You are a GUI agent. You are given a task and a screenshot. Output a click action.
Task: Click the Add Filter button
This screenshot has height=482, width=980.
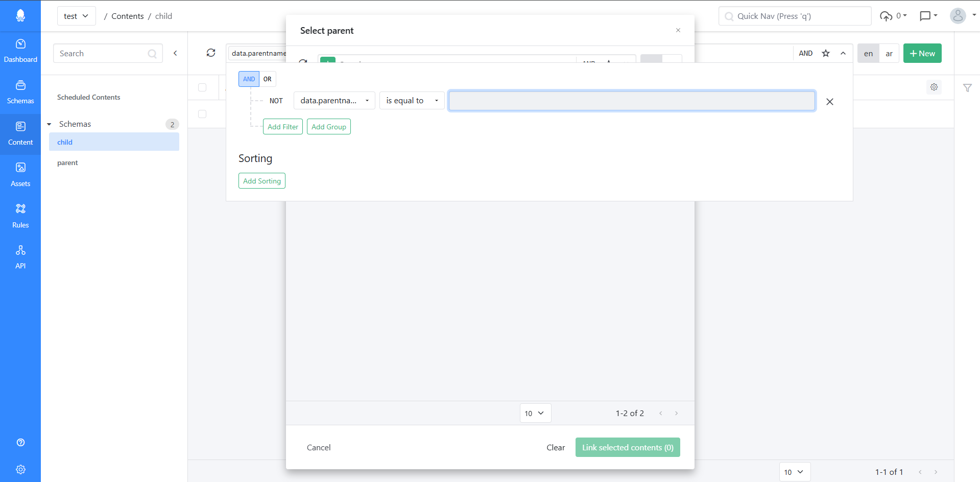click(x=283, y=127)
